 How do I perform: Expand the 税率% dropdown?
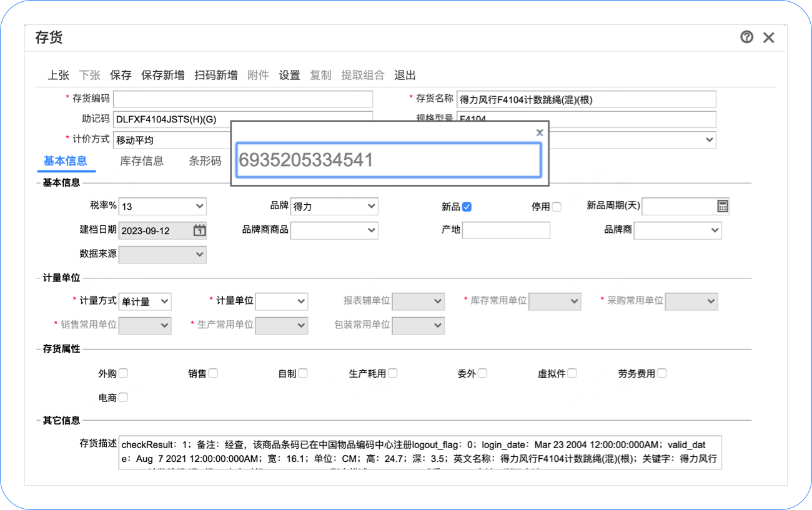(162, 207)
